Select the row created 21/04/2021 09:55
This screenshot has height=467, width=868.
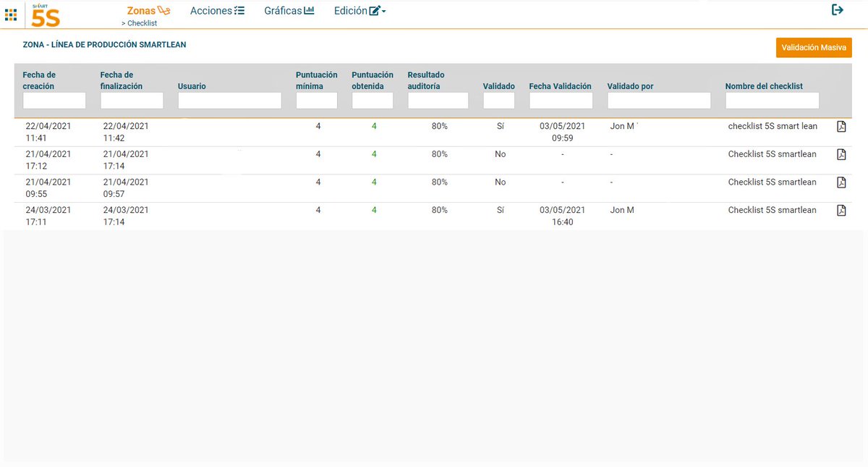pos(433,188)
